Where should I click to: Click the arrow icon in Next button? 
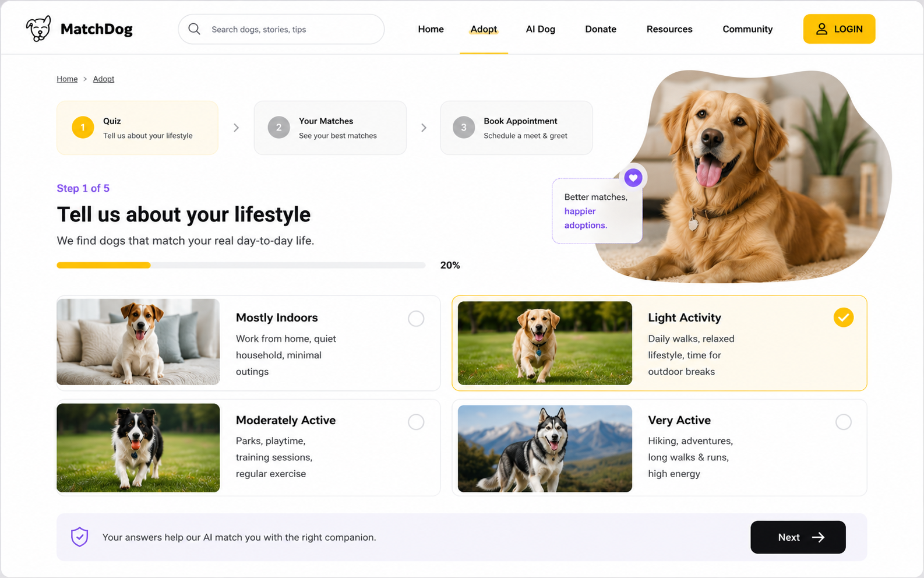819,537
